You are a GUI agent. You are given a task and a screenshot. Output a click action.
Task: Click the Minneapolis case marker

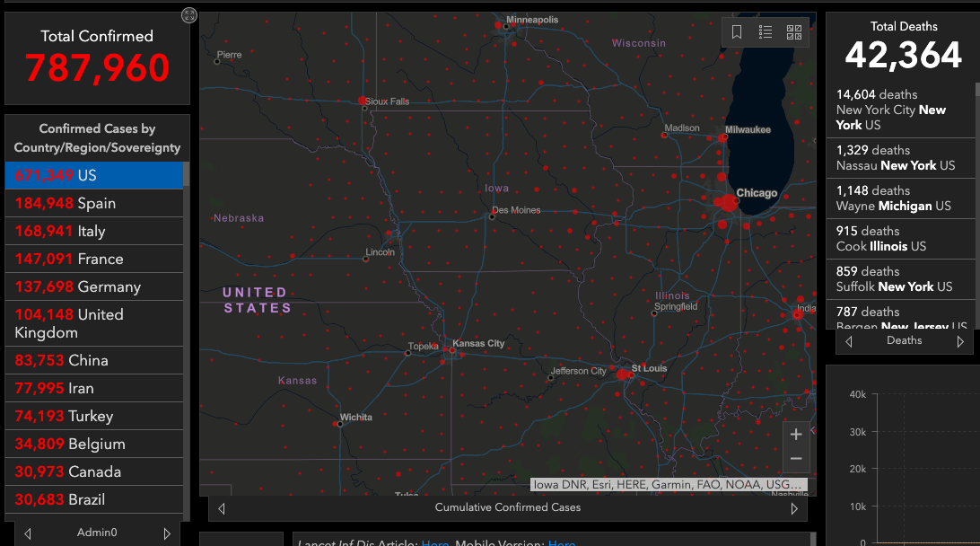pos(498,26)
